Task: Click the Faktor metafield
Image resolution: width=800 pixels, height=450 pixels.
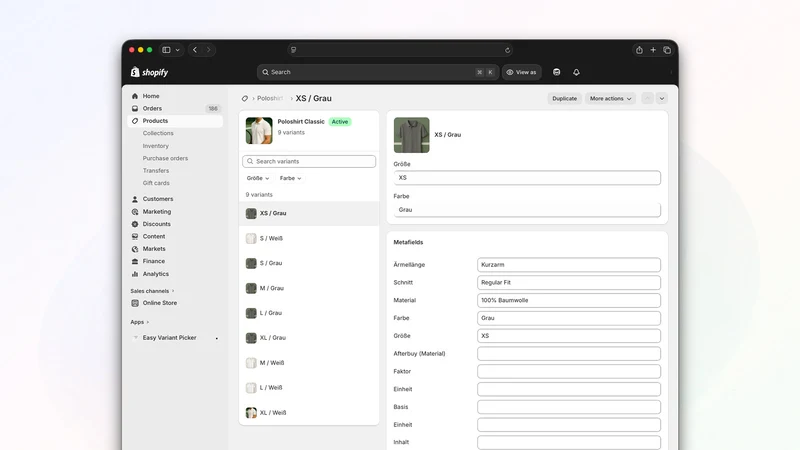Action: click(x=569, y=371)
